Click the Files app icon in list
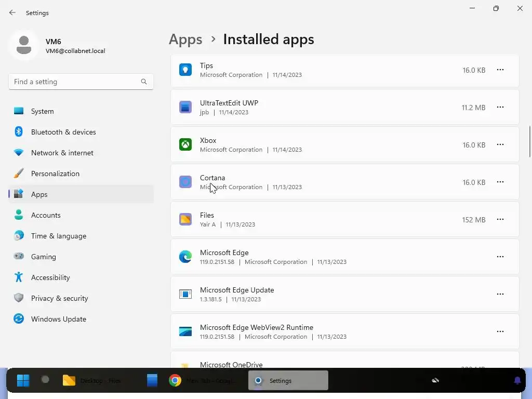Viewport: 532px width, 399px height. point(185,219)
